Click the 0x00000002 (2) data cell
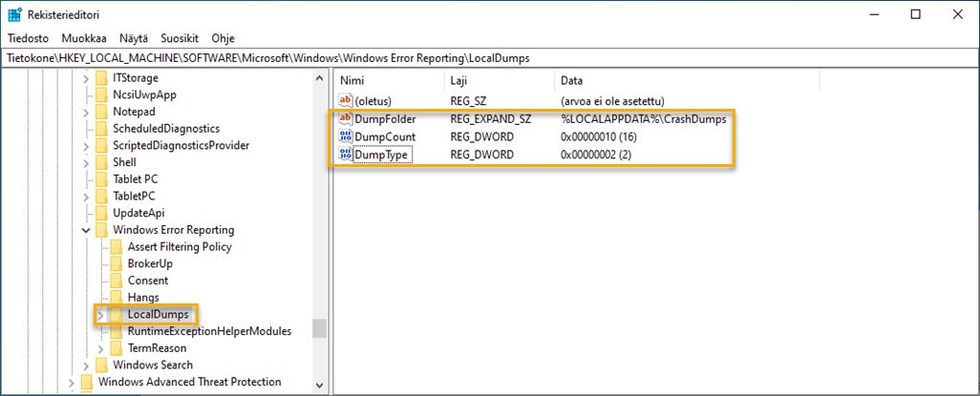This screenshot has width=980, height=396. click(x=596, y=155)
